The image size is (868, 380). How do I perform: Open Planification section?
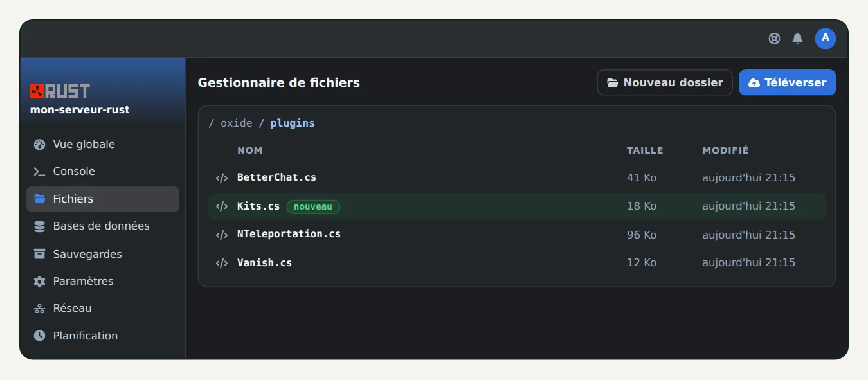coord(102,336)
